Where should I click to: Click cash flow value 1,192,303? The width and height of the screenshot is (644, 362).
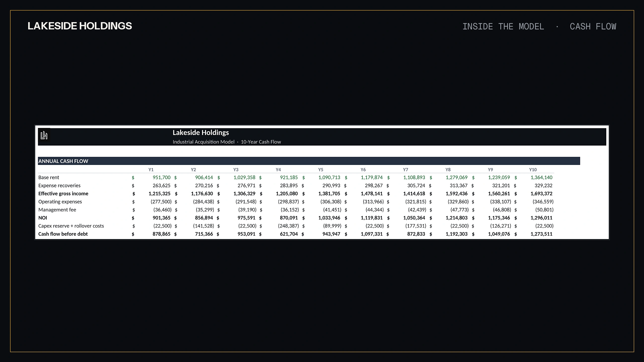pyautogui.click(x=457, y=234)
